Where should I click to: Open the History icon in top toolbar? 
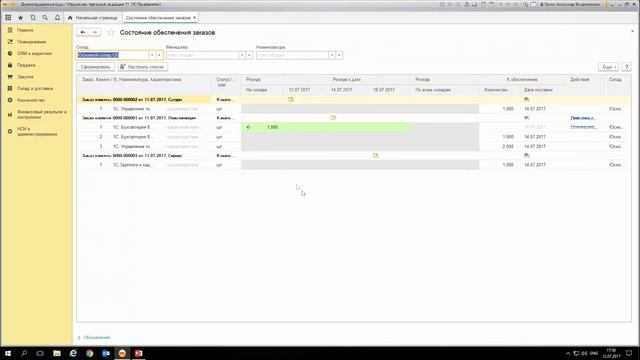[33, 18]
